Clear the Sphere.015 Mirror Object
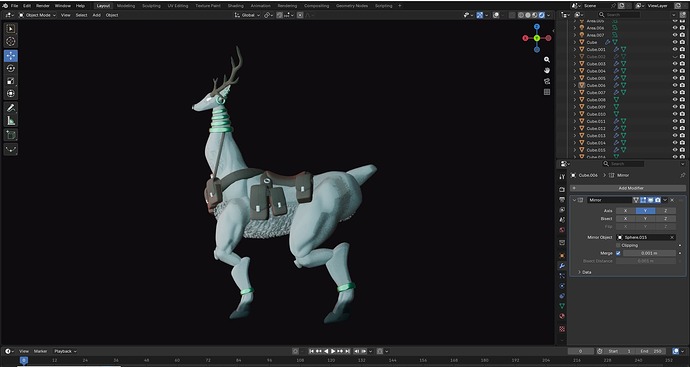This screenshot has width=690, height=367. point(672,238)
